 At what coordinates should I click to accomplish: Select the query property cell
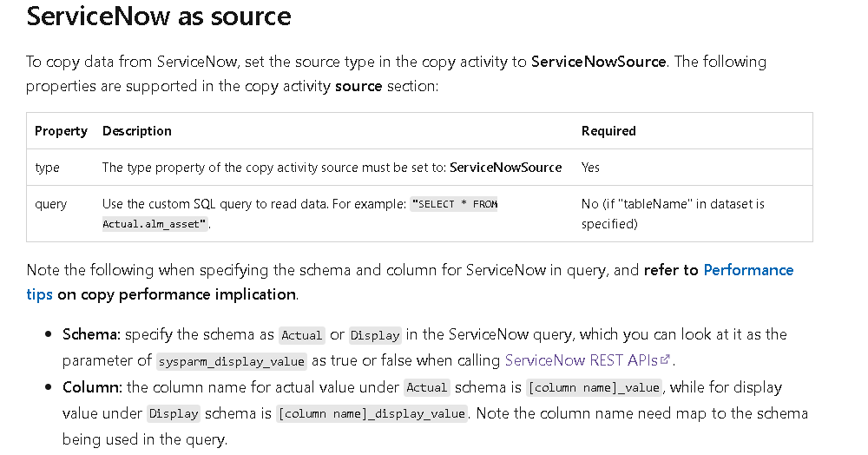pos(50,205)
